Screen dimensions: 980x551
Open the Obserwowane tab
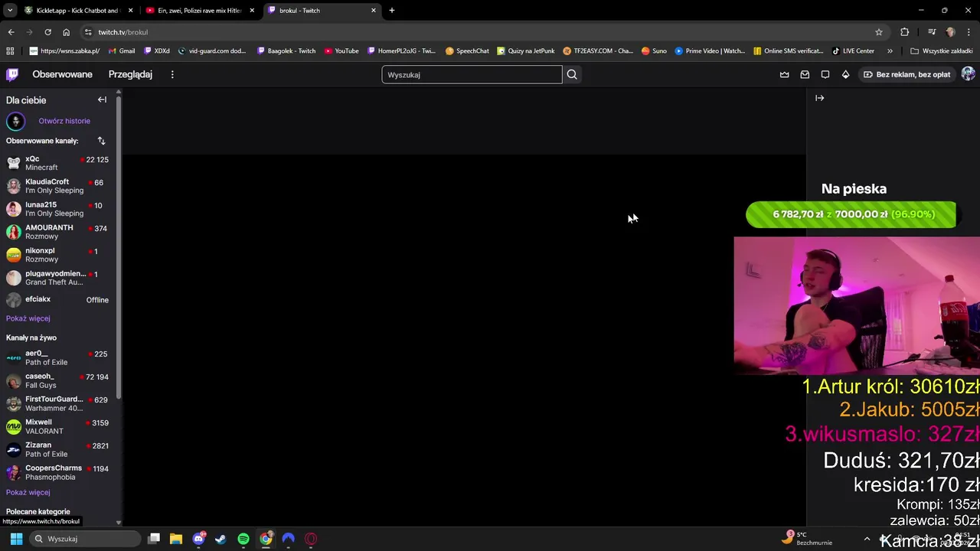coord(62,74)
